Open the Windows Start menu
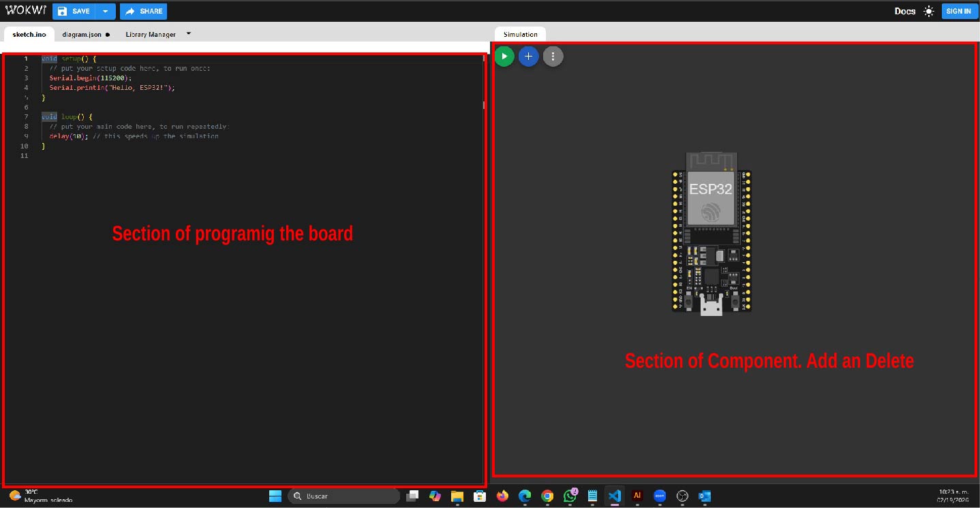This screenshot has height=508, width=980. (x=275, y=496)
